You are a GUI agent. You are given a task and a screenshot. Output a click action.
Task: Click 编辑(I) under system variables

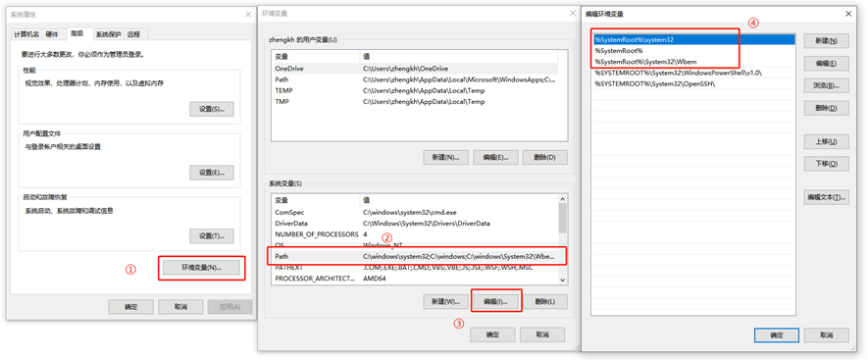pyautogui.click(x=495, y=302)
